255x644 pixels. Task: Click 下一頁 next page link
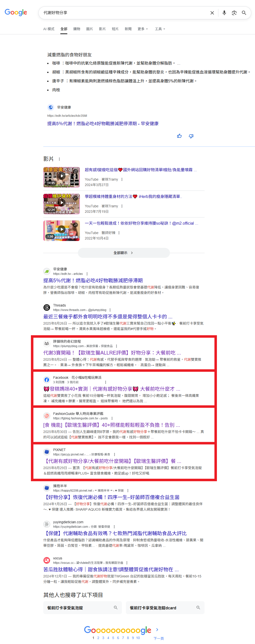click(x=159, y=638)
